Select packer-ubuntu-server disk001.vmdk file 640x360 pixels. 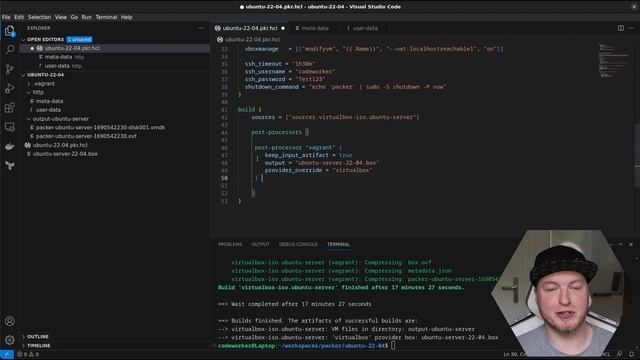115,127
